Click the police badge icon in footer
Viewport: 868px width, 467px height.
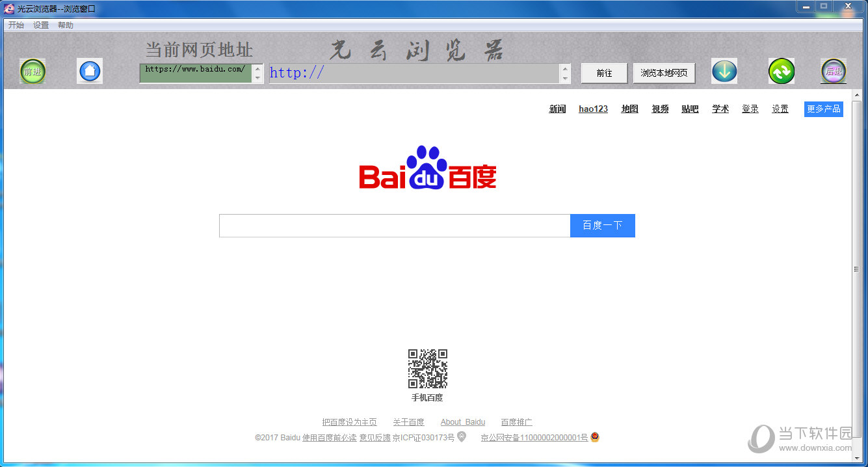595,437
